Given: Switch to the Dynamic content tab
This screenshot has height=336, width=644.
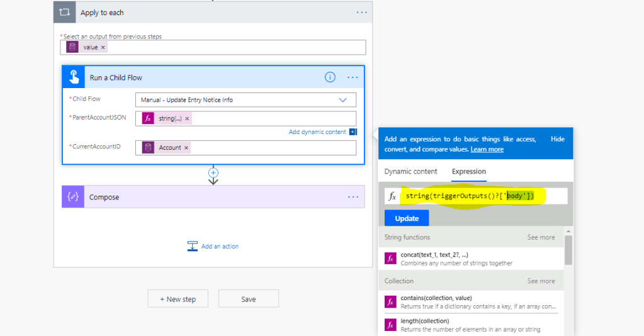Looking at the screenshot, I should [410, 171].
